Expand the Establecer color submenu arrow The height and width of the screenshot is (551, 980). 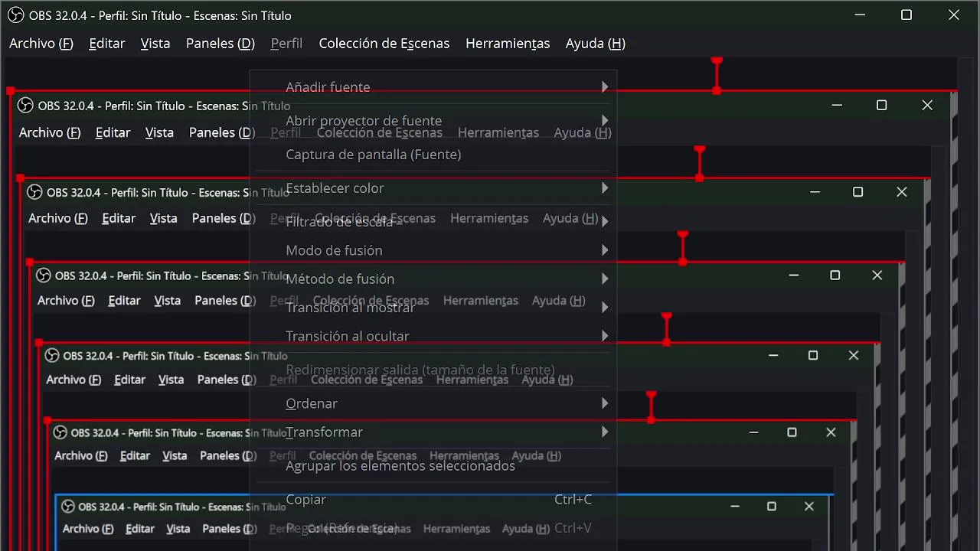tap(605, 188)
